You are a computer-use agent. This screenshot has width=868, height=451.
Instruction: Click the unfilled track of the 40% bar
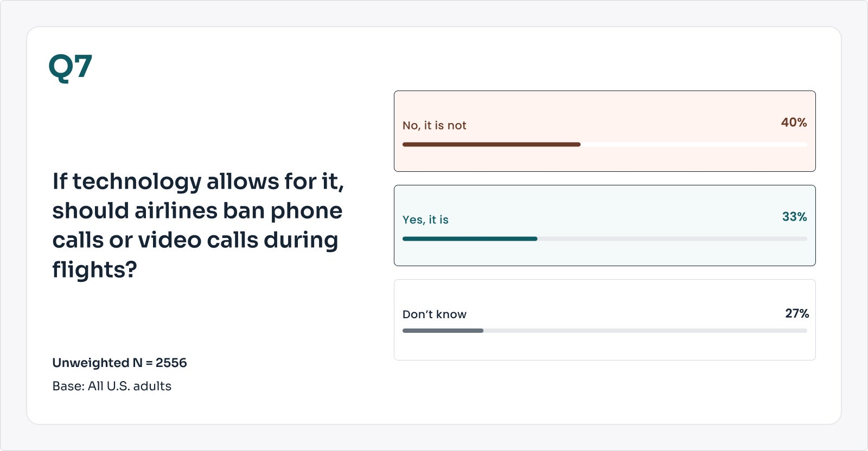[694, 145]
